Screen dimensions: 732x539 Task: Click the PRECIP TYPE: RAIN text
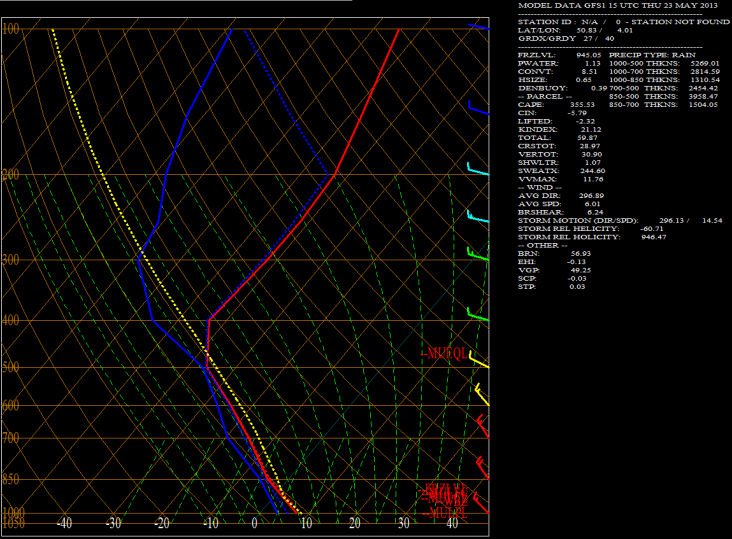652,55
